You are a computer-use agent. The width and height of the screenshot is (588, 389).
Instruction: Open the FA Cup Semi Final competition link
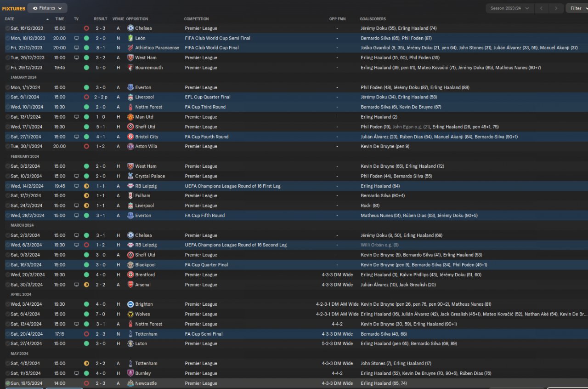204,334
